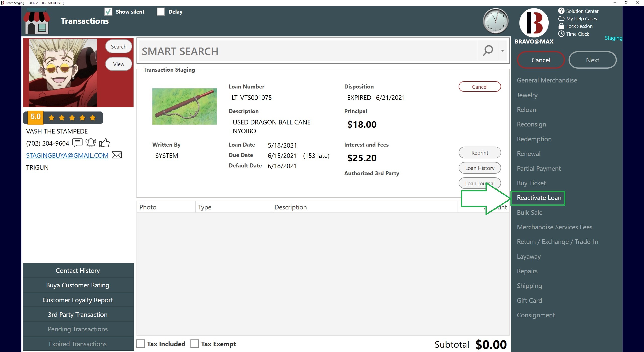
Task: Select Gift Card
Action: 529,300
